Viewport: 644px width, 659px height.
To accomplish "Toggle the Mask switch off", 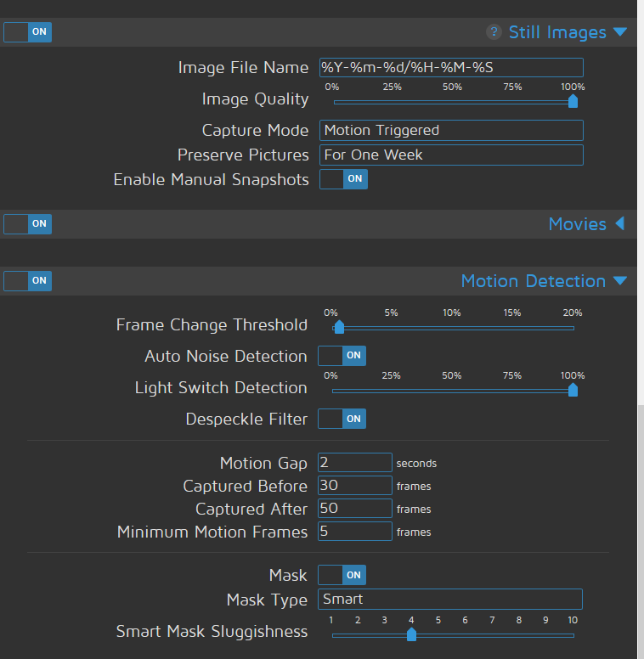I will click(x=342, y=575).
